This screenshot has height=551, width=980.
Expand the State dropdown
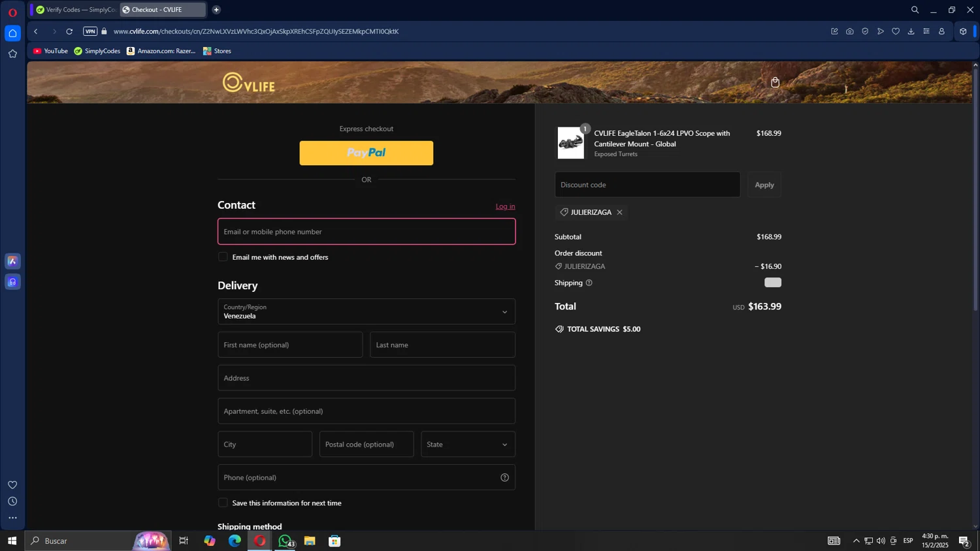point(468,444)
